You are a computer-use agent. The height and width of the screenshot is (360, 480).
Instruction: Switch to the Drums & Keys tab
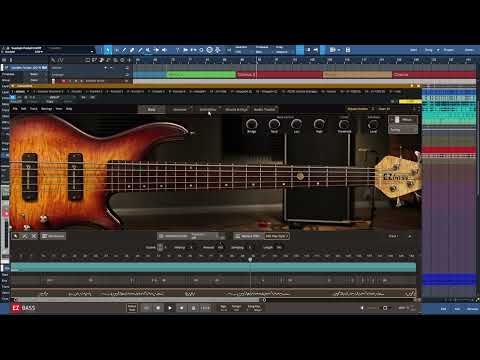pyautogui.click(x=236, y=109)
